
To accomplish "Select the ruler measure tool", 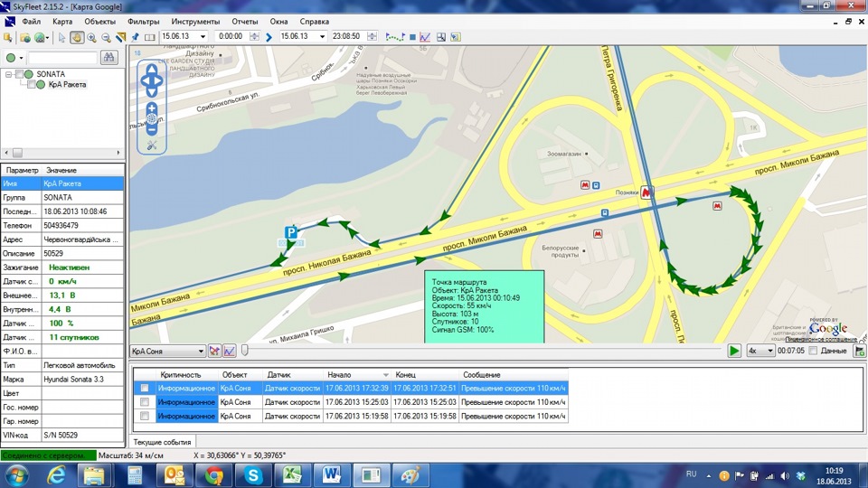I will 120,37.
